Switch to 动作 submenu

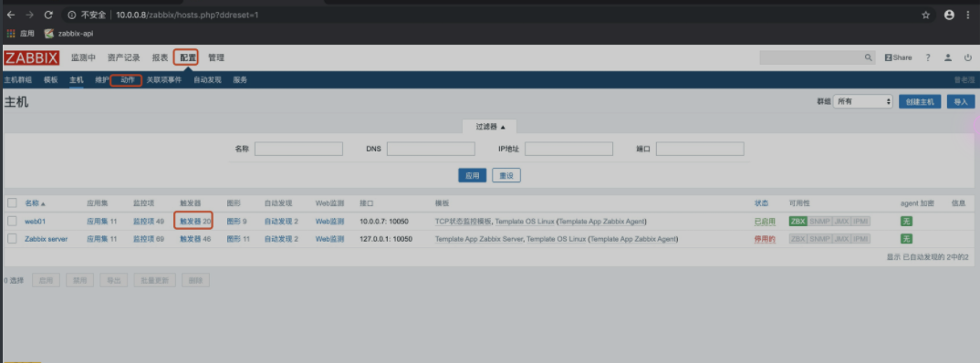[128, 80]
